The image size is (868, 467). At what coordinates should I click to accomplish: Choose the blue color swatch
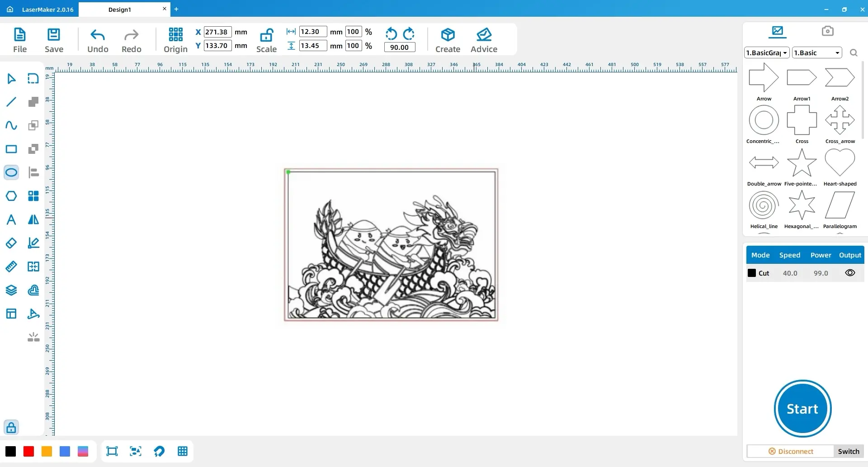pyautogui.click(x=65, y=451)
